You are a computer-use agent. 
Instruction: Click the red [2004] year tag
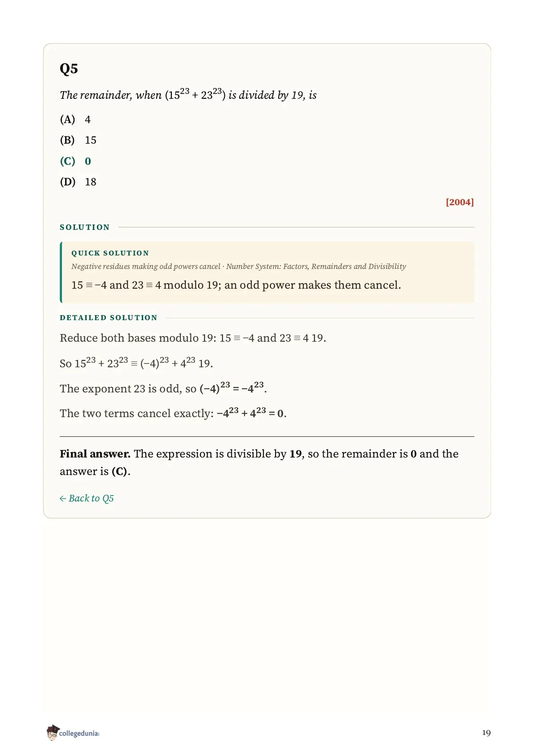click(460, 202)
